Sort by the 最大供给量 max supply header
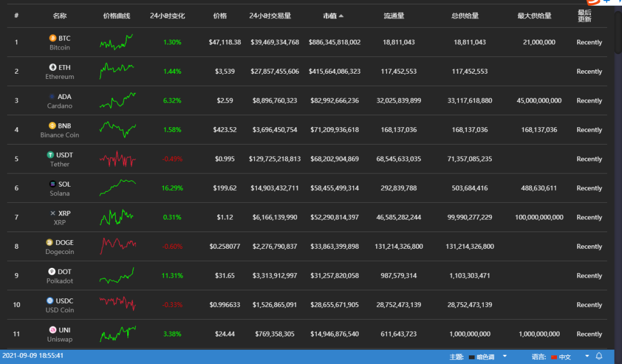This screenshot has height=364, width=622. [x=534, y=16]
